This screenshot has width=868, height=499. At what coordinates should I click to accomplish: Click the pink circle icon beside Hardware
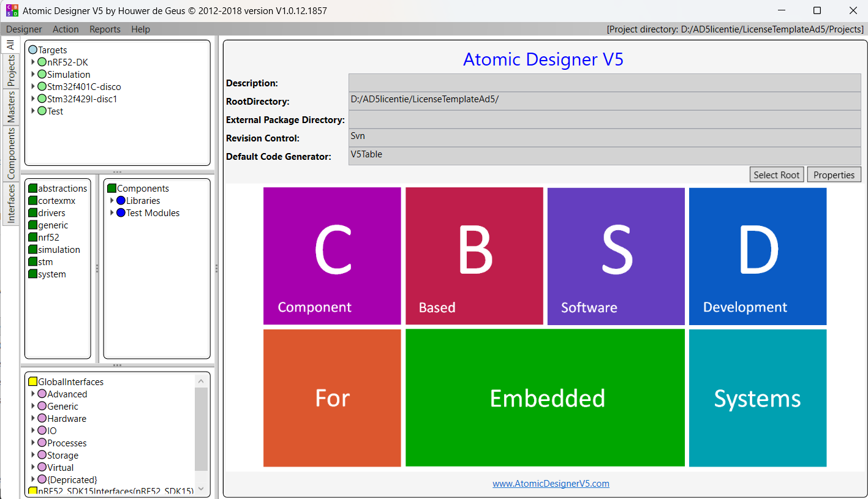pos(42,419)
